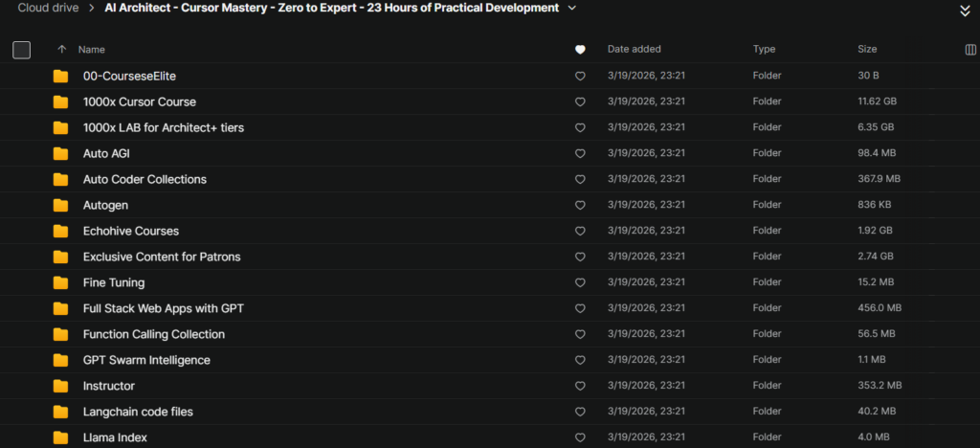Sort by the Date added column
Image resolution: width=980 pixels, height=448 pixels.
pos(634,49)
